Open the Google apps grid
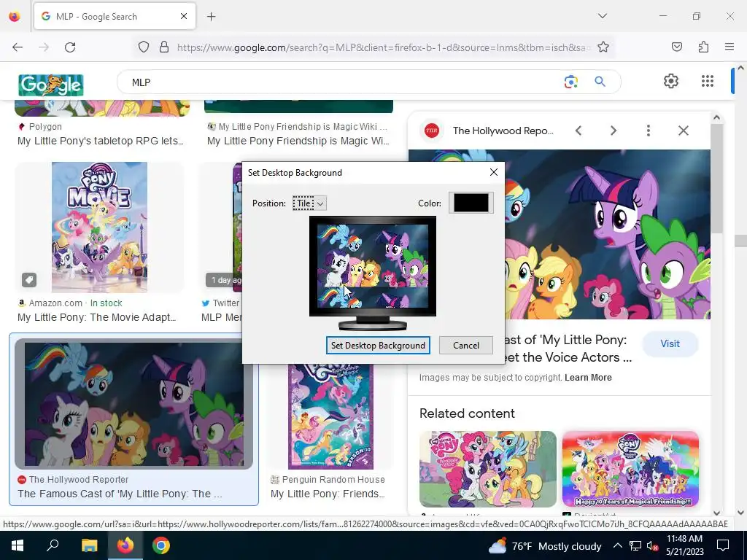The height and width of the screenshot is (560, 747). (x=708, y=81)
